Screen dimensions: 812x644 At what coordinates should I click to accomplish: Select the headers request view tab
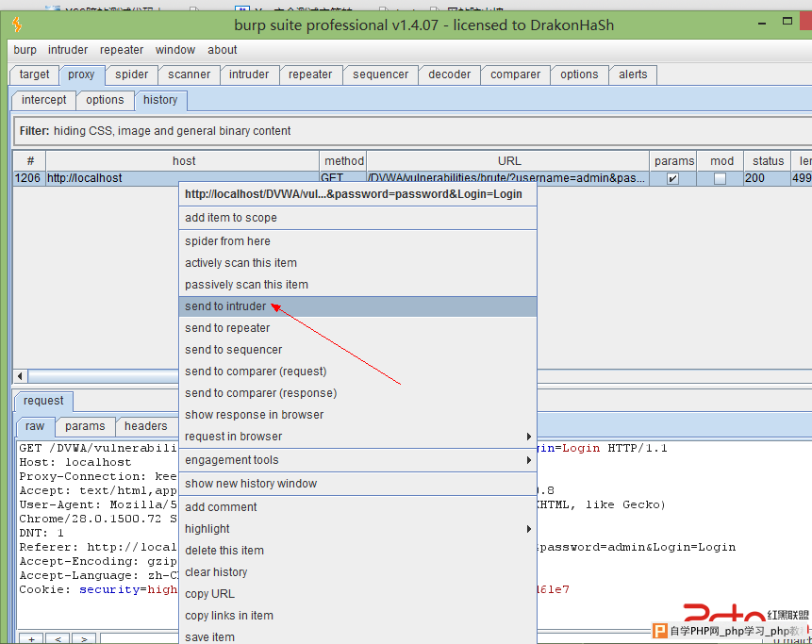(x=146, y=426)
